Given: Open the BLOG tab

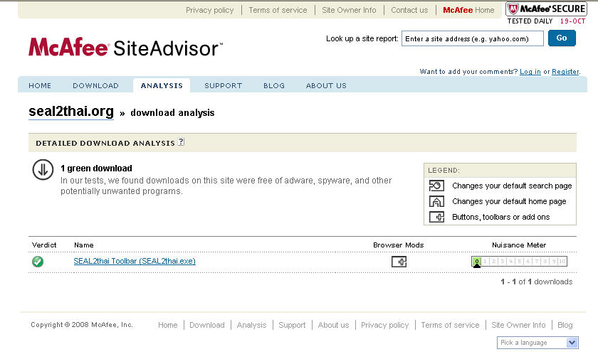Looking at the screenshot, I should (x=274, y=86).
